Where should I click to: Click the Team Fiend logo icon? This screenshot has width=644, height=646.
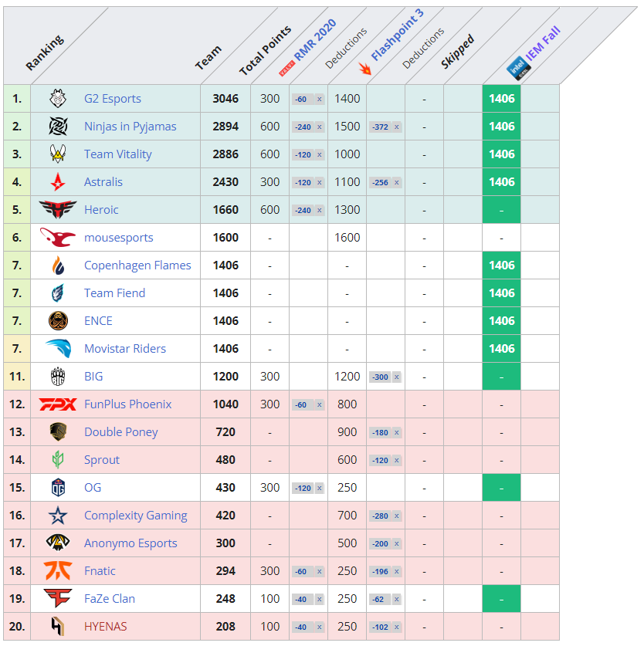point(58,293)
